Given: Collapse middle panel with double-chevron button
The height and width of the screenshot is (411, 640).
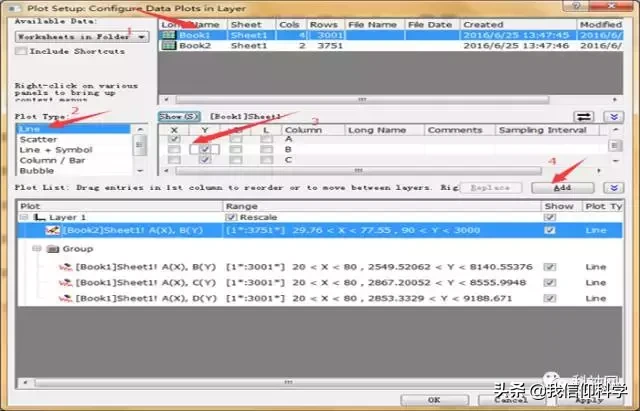Looking at the screenshot, I should pos(613,117).
